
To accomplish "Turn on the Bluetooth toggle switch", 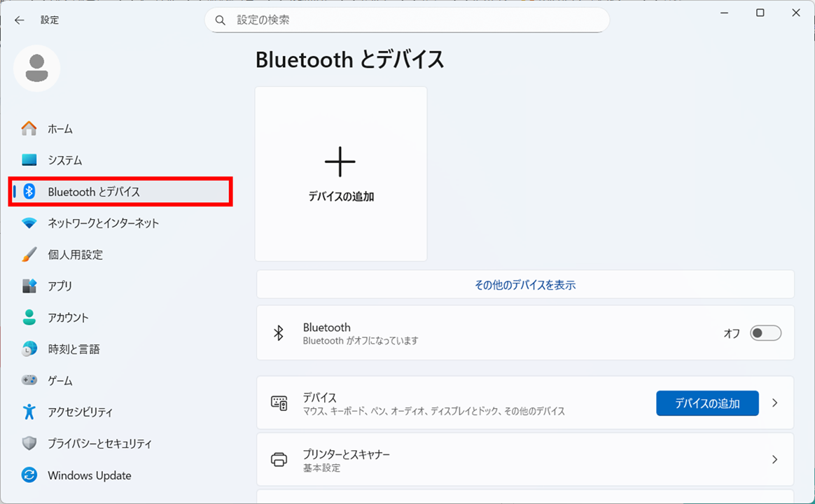I will point(765,333).
